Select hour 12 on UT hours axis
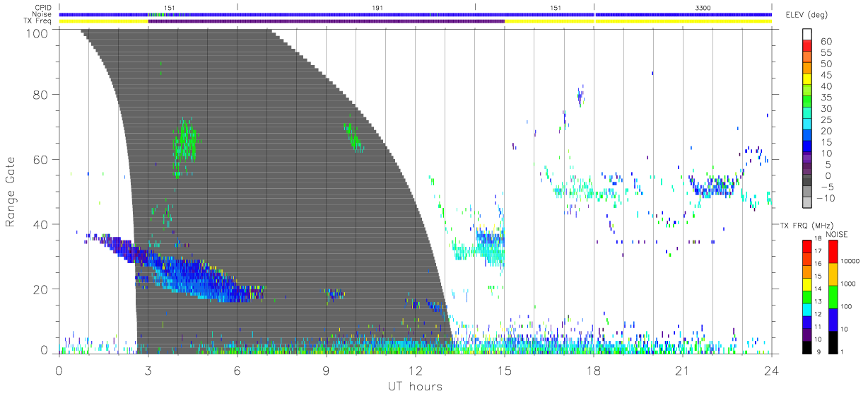 (x=415, y=371)
